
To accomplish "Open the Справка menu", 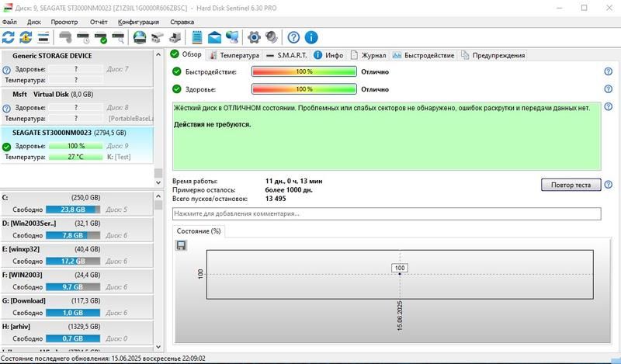I will pyautogui.click(x=182, y=22).
